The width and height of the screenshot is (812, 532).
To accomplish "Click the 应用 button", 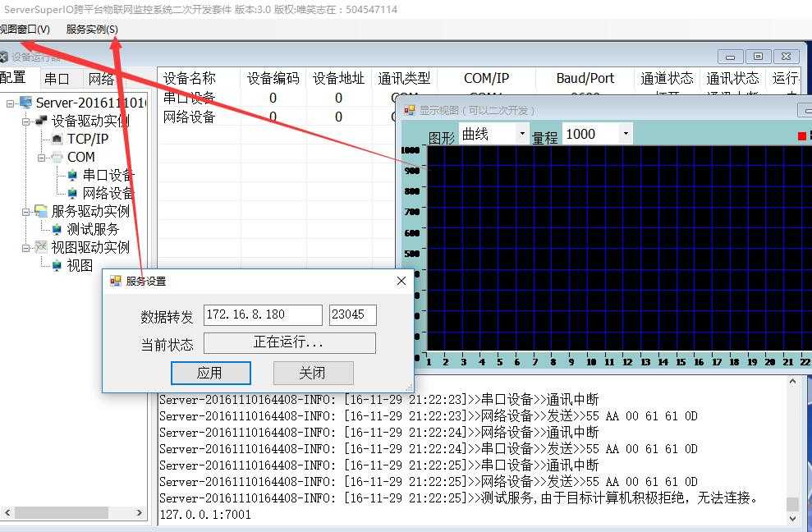I will pyautogui.click(x=211, y=373).
